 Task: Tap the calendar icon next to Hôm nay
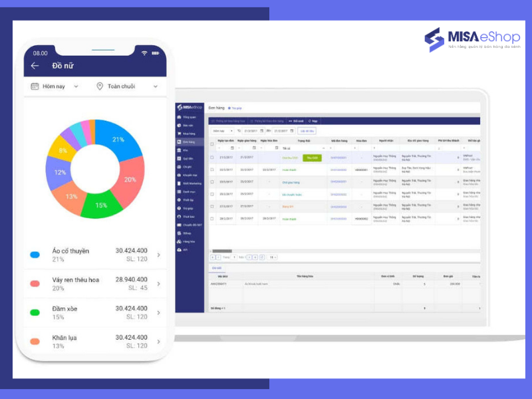pos(35,86)
